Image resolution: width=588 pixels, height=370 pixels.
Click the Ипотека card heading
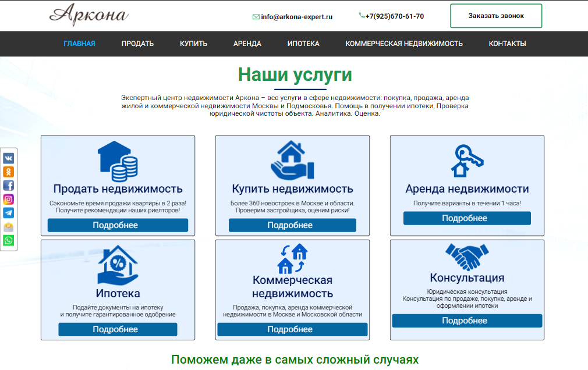pos(118,293)
